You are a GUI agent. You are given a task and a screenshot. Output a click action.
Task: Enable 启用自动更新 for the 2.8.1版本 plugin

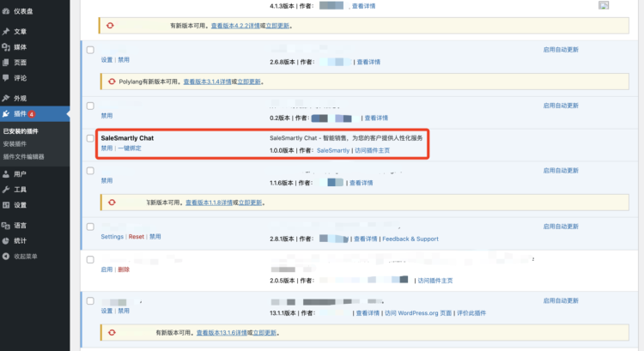click(561, 227)
